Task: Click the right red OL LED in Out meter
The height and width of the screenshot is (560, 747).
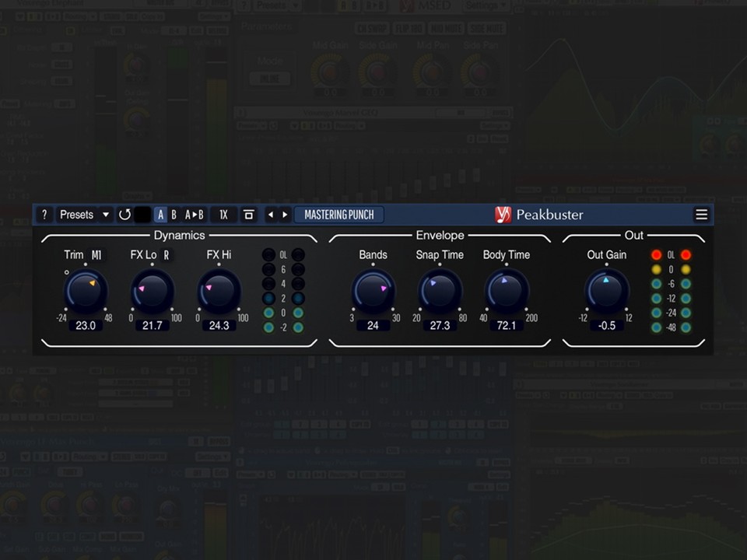Action: (x=686, y=255)
